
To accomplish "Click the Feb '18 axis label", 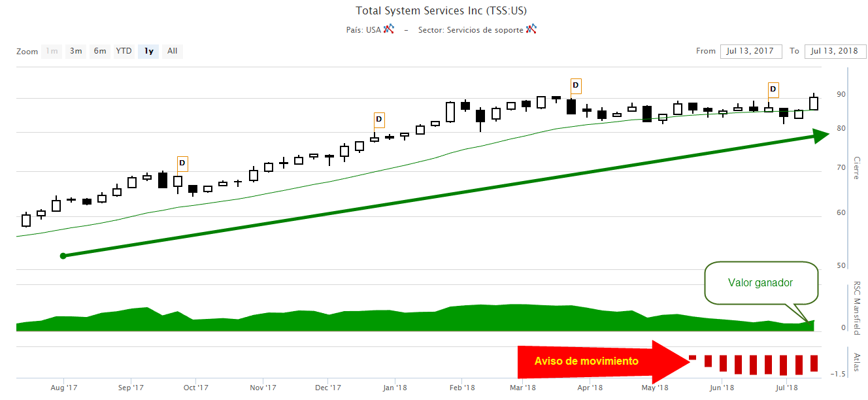I will click(461, 388).
